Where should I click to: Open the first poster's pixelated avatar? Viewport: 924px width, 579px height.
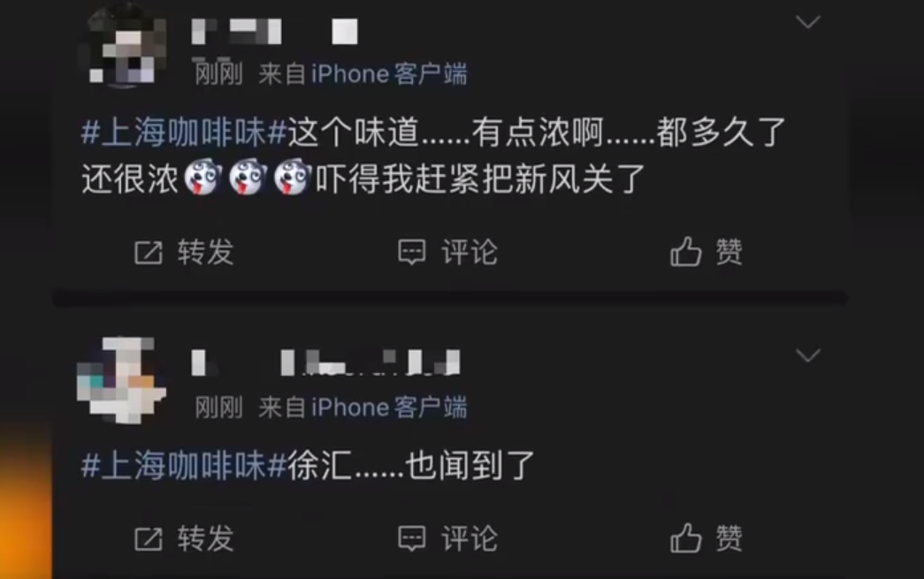pyautogui.click(x=123, y=47)
